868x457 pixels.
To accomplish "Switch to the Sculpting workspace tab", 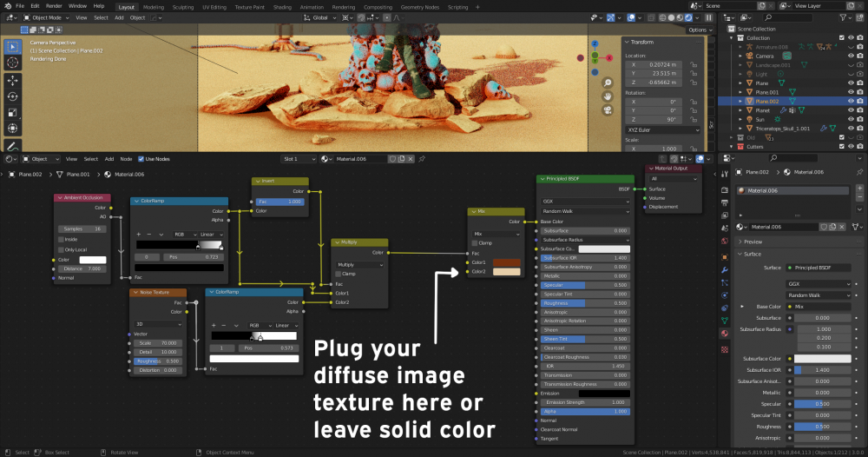I will [182, 7].
